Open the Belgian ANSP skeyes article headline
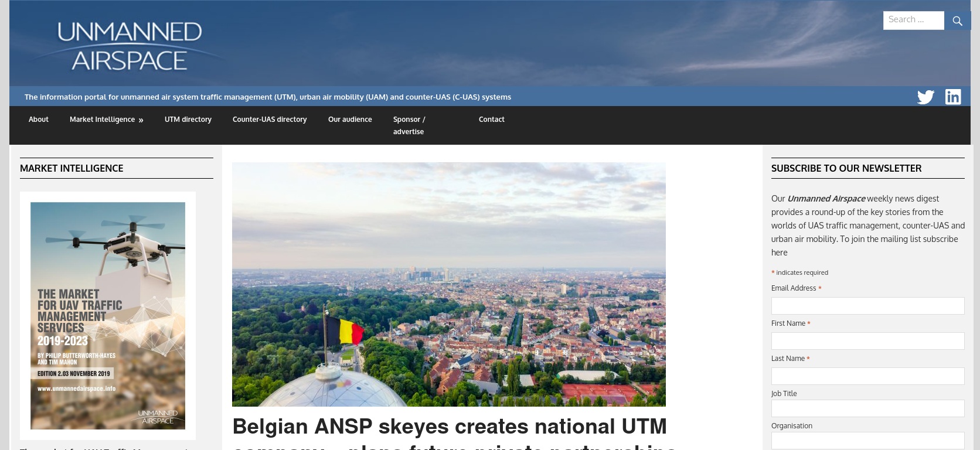Image resolution: width=980 pixels, height=450 pixels. coord(454,434)
